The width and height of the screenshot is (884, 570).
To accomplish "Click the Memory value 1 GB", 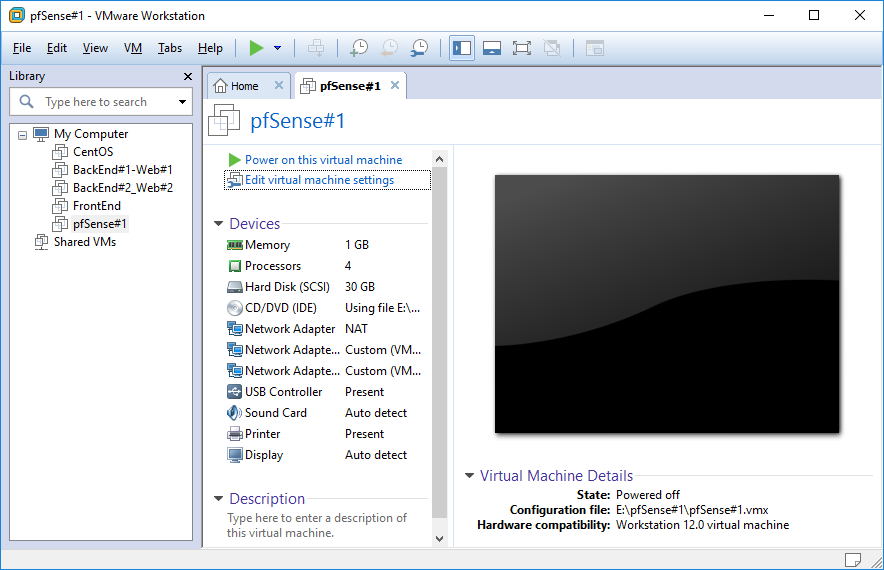I will pos(357,245).
